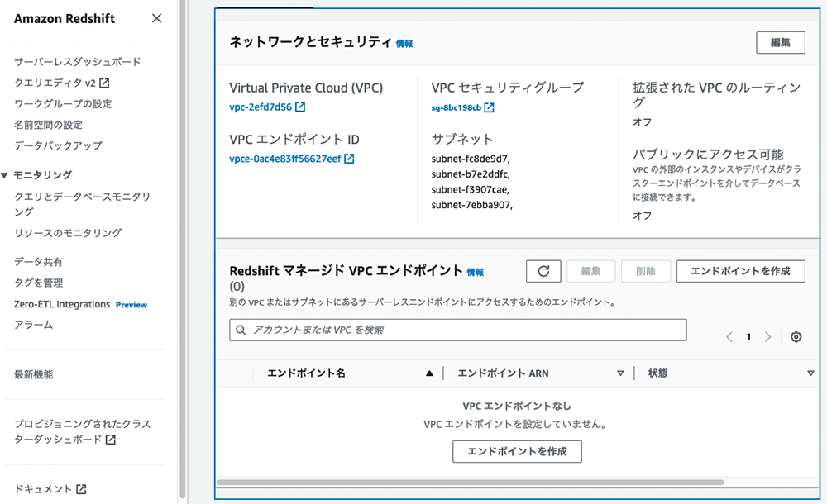Click external-link icon next to vpc-2efd7d56
827x504 pixels.
point(300,107)
